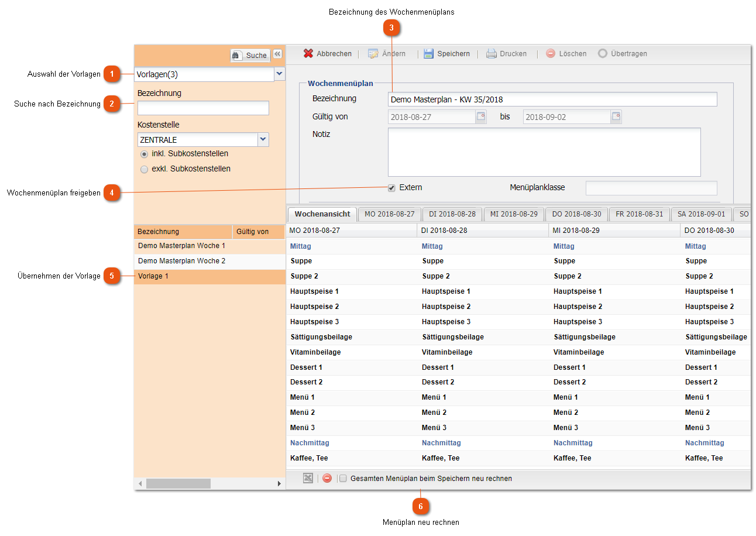The width and height of the screenshot is (756, 536).
Task: Click the Übertragen circle icon
Action: pos(603,53)
